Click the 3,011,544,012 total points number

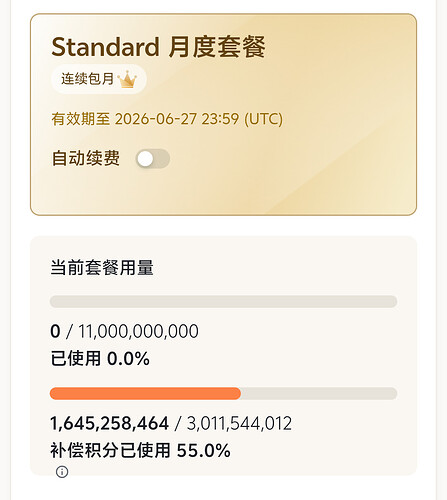coord(239,423)
